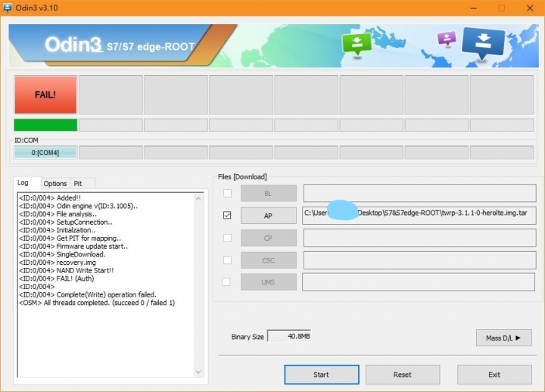Click the AP file button
Screen dimensions: 545x392
[x=268, y=216]
